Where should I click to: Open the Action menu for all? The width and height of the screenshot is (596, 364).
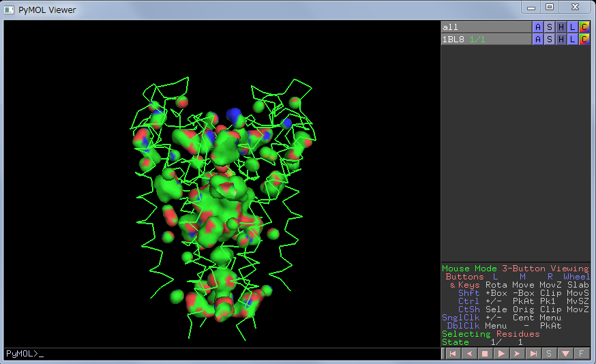[538, 27]
